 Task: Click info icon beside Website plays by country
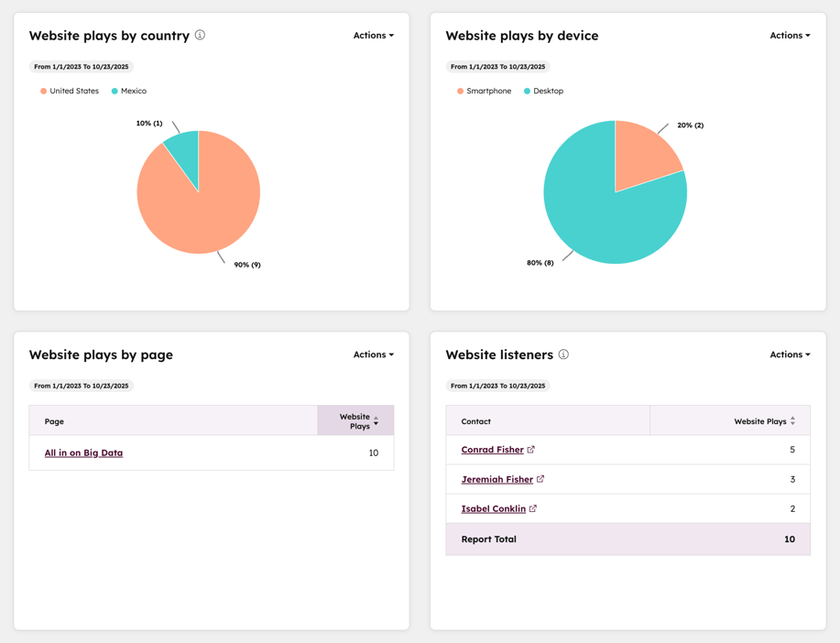[x=200, y=36]
